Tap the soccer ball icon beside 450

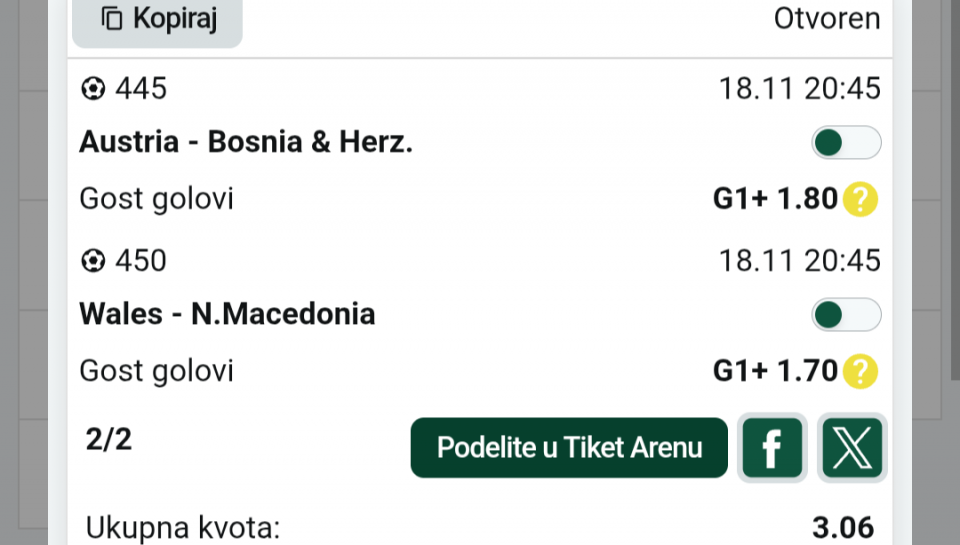(x=93, y=262)
